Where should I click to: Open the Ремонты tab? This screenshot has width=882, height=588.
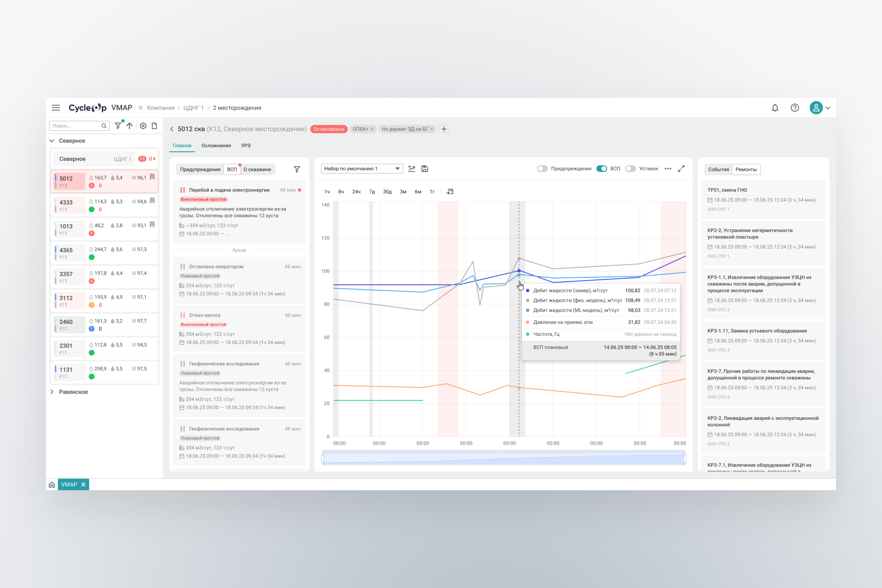746,170
